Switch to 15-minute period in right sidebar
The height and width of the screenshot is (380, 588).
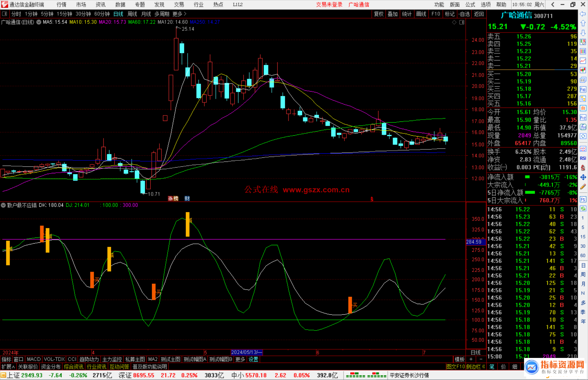pyautogui.click(x=583, y=237)
